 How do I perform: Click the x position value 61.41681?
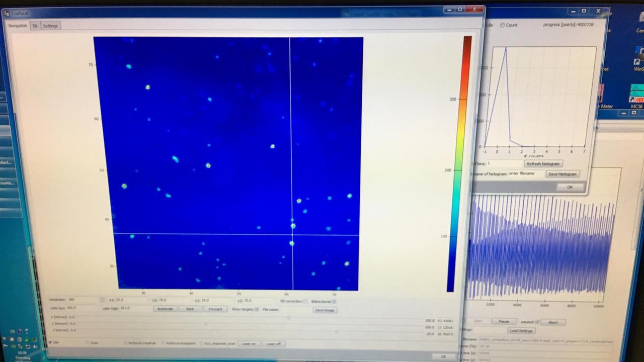[x=445, y=320]
